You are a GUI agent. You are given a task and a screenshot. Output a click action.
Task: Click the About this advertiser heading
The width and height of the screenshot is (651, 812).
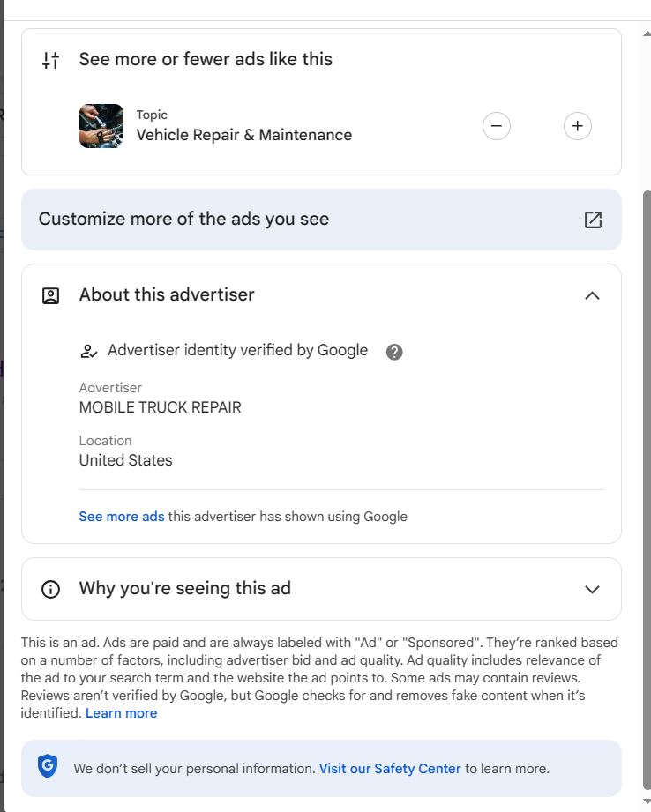point(167,294)
